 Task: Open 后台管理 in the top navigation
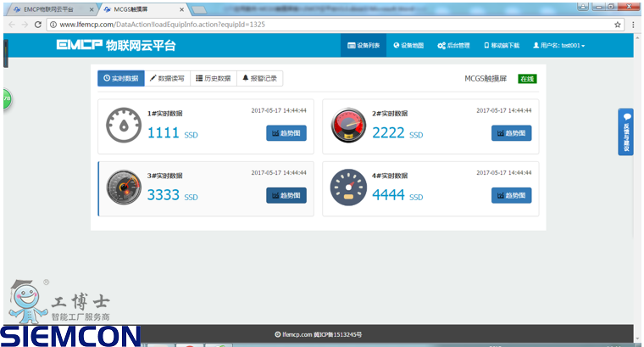(453, 45)
